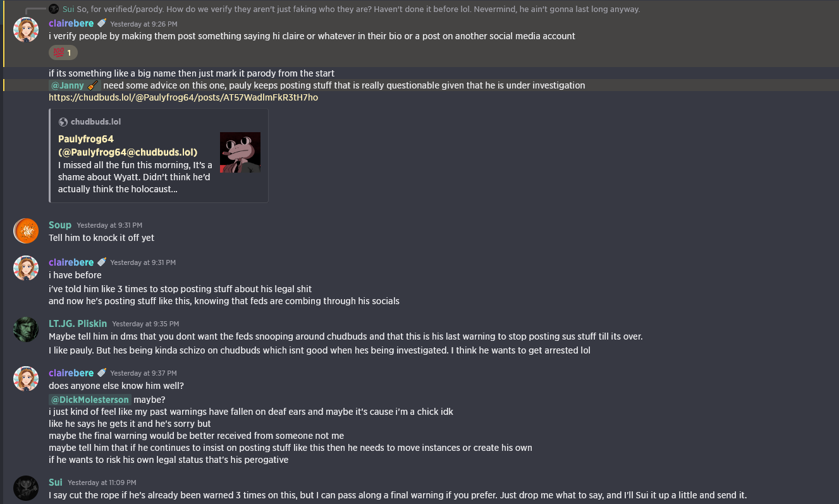The width and height of the screenshot is (839, 504).
Task: Open the frog thumbnail in the embed
Action: point(240,152)
